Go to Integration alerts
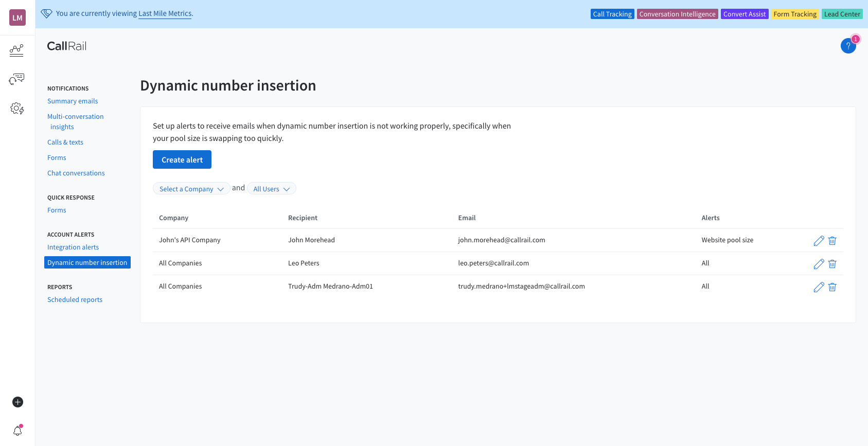868x446 pixels. [73, 247]
